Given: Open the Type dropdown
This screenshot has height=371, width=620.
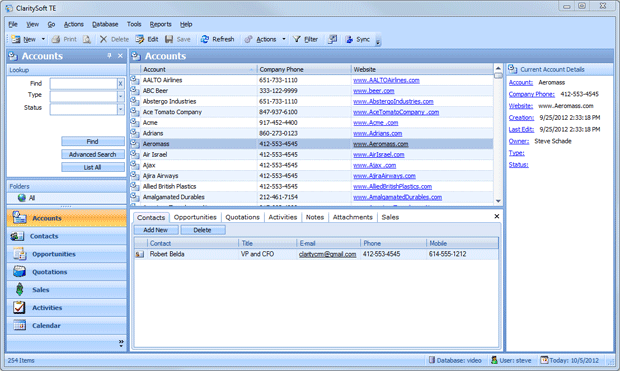Looking at the screenshot, I should coord(120,96).
